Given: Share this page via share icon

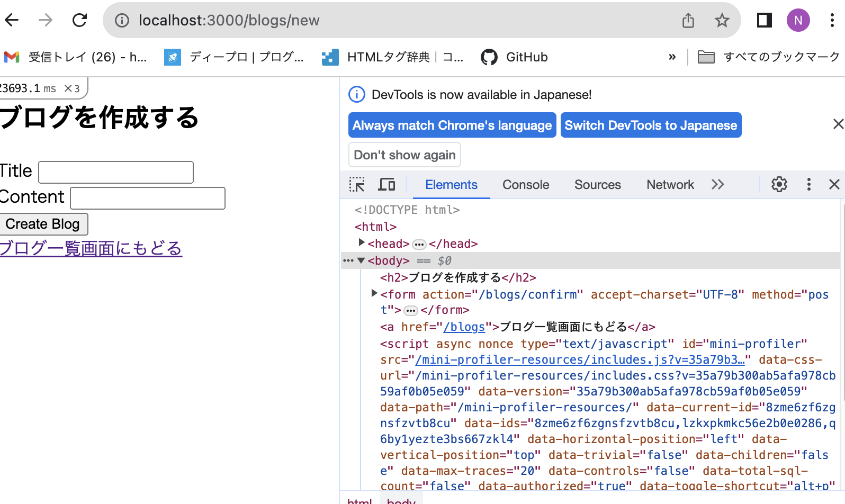Looking at the screenshot, I should tap(688, 20).
